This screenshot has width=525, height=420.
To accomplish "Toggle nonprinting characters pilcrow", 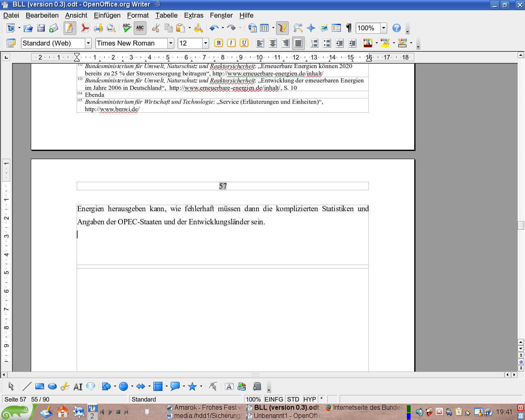I will click(x=349, y=28).
